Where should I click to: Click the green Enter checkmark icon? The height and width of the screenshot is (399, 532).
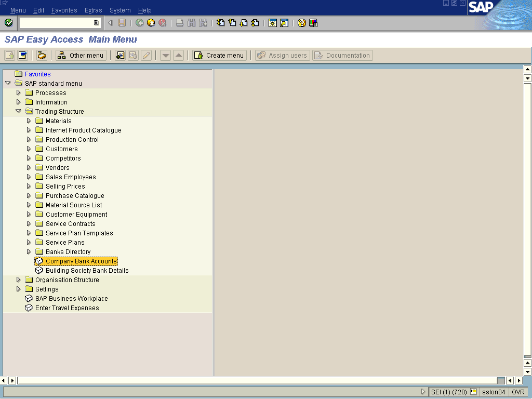[9, 23]
